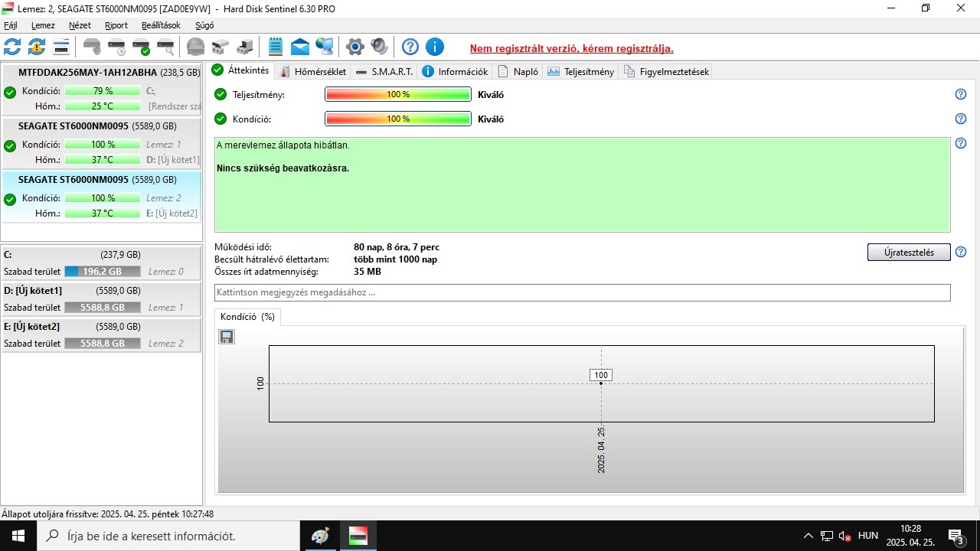The width and height of the screenshot is (980, 551).
Task: Switch to the S.M.A.R.T. tab
Action: click(384, 71)
